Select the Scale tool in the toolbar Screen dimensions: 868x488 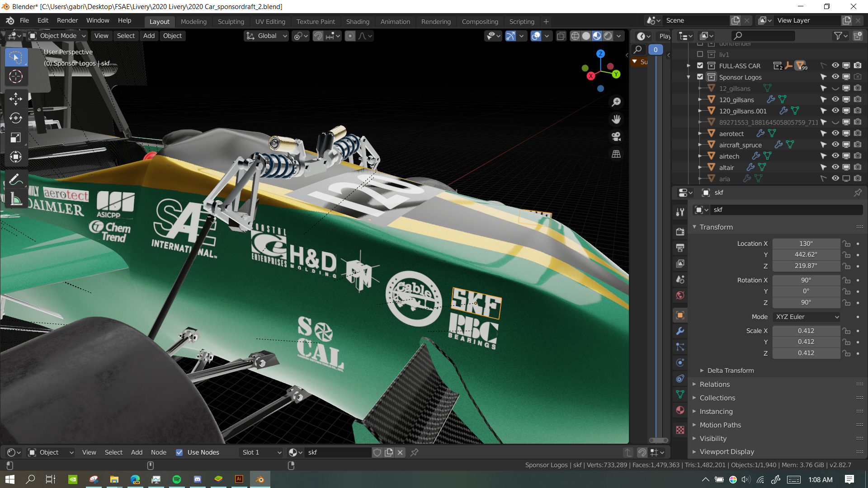click(16, 138)
